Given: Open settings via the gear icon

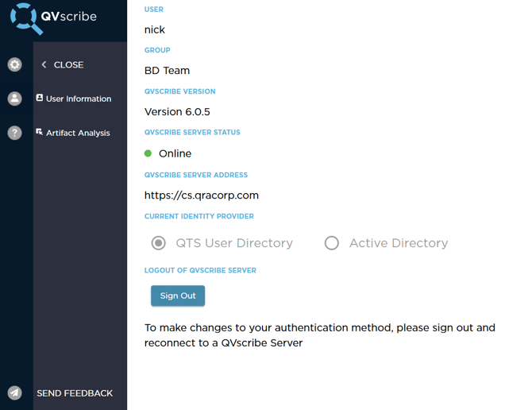Looking at the screenshot, I should point(14,64).
